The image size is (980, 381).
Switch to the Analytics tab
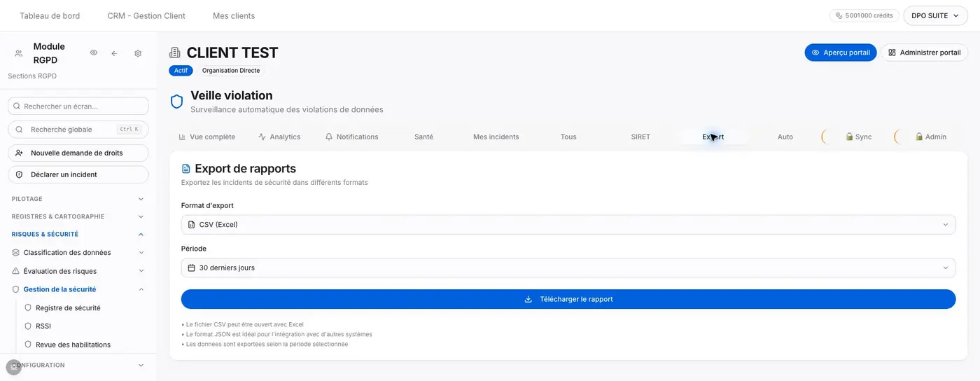(x=279, y=137)
